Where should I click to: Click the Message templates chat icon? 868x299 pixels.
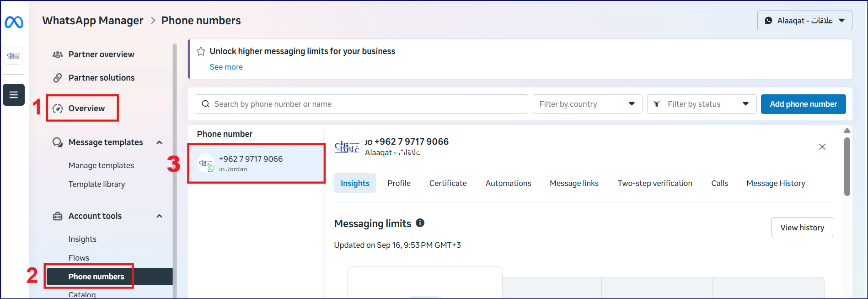point(58,142)
